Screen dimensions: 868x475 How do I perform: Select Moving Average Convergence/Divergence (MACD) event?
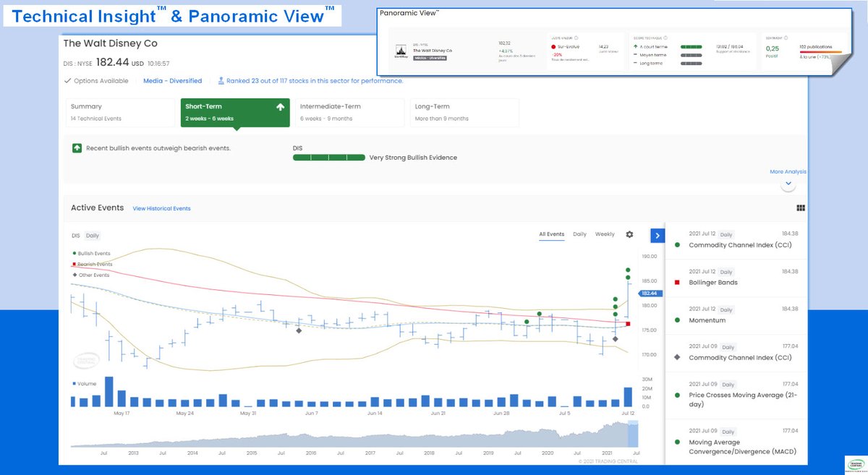pyautogui.click(x=736, y=442)
